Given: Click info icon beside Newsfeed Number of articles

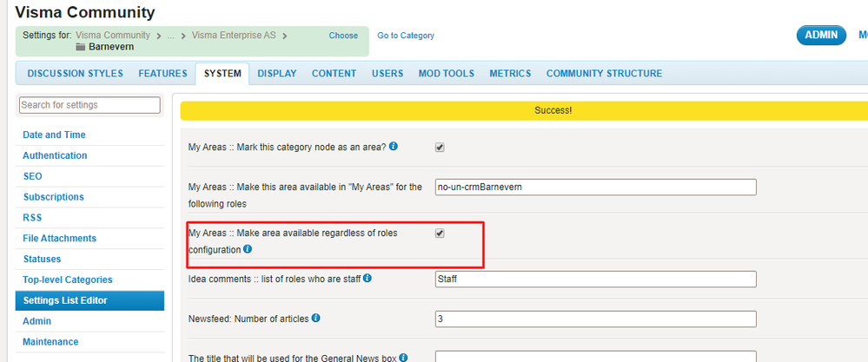Looking at the screenshot, I should pos(315,319).
